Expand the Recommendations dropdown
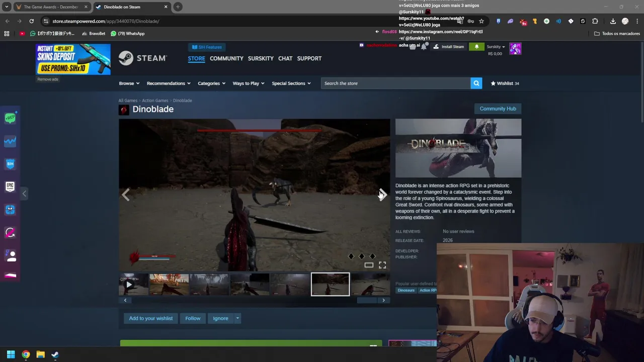The width and height of the screenshot is (644, 362). tap(169, 83)
